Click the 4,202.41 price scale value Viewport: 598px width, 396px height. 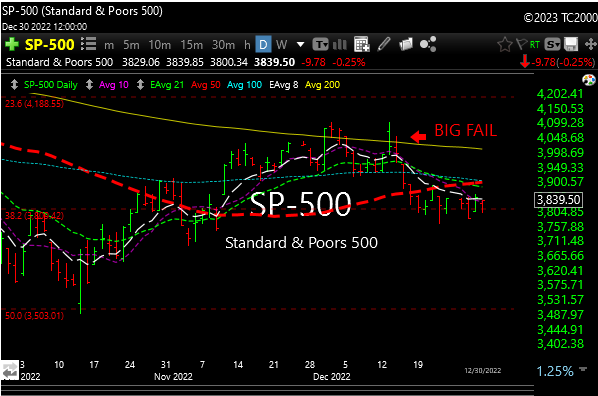[x=560, y=94]
